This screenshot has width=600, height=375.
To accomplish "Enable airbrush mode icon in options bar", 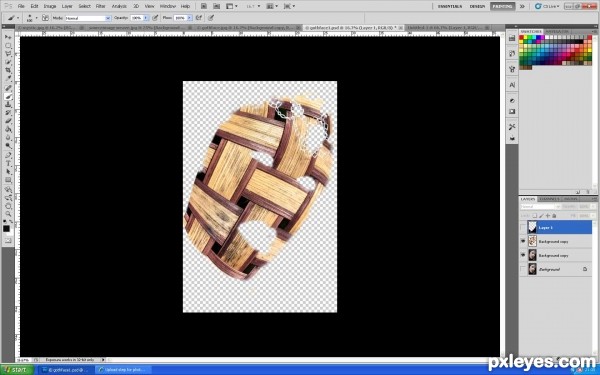I will (x=199, y=18).
